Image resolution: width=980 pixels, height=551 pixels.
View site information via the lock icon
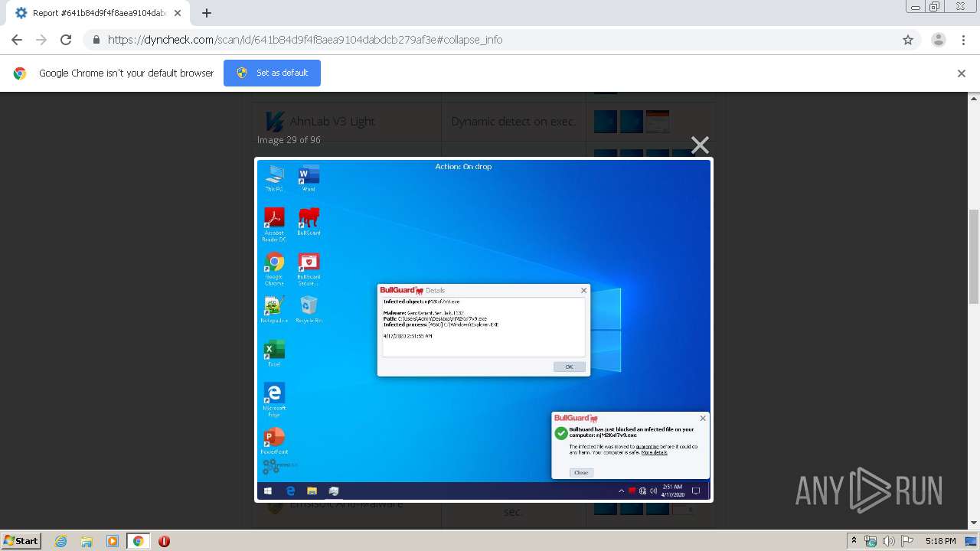pyautogui.click(x=96, y=40)
